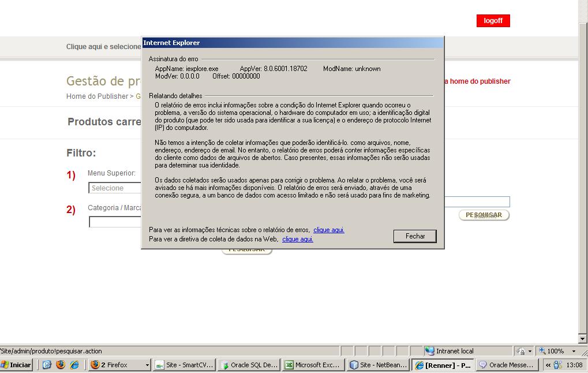The height and width of the screenshot is (373, 588).
Task: Click 'Offset: 00000000' text
Action: [x=236, y=76]
